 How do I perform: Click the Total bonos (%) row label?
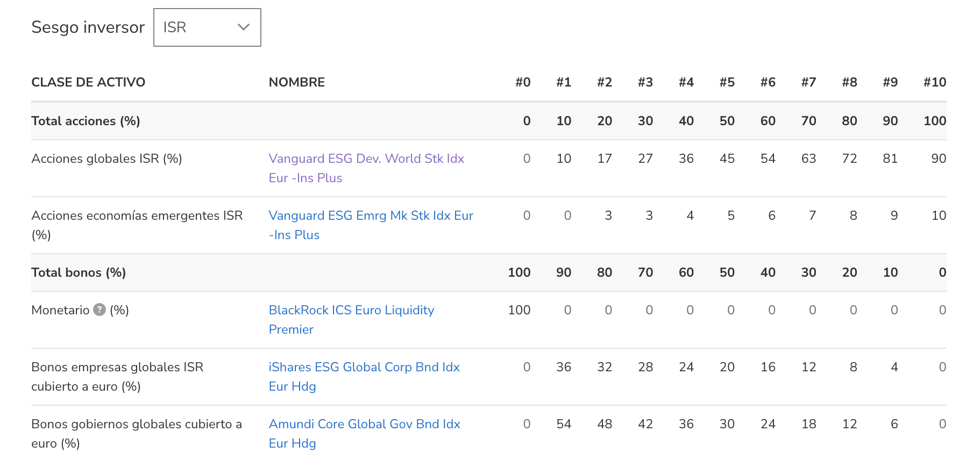(79, 272)
